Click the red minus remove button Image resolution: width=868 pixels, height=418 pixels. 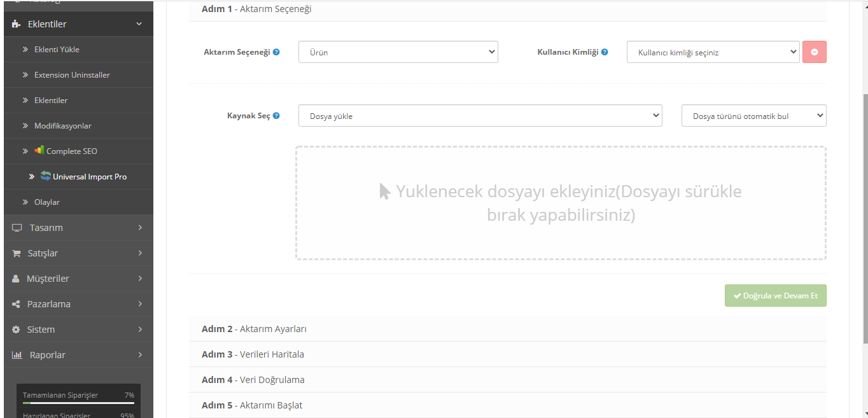coord(815,52)
